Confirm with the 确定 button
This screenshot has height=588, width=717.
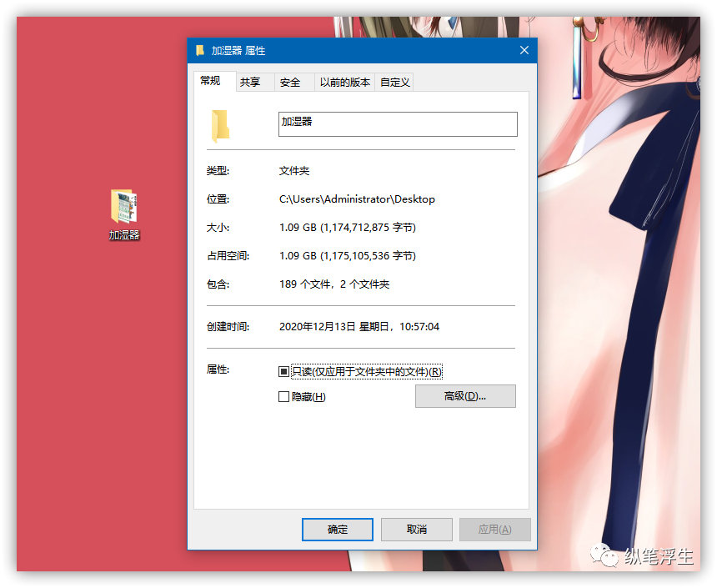(x=338, y=530)
